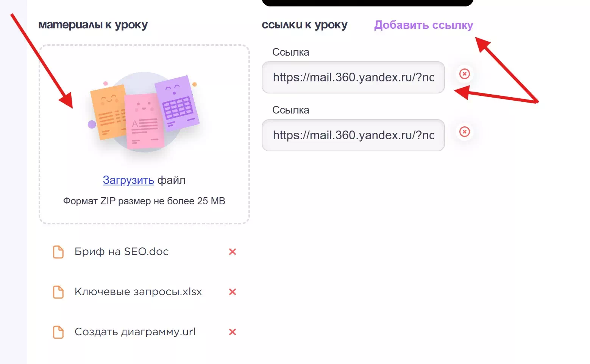Screen dimensions: 590x364
Task: Click the ссылки к уроку heading
Action: coord(304,25)
